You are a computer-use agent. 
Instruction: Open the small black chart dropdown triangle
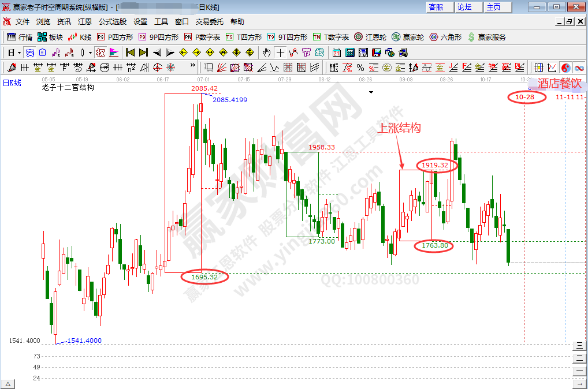tap(371, 92)
